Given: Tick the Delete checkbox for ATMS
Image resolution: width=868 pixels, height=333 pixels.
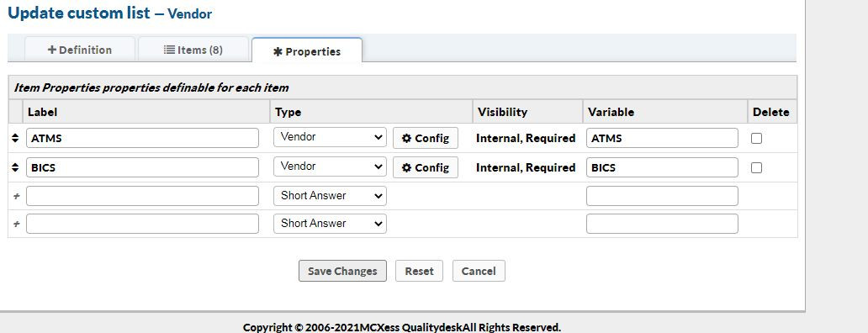Looking at the screenshot, I should (756, 138).
